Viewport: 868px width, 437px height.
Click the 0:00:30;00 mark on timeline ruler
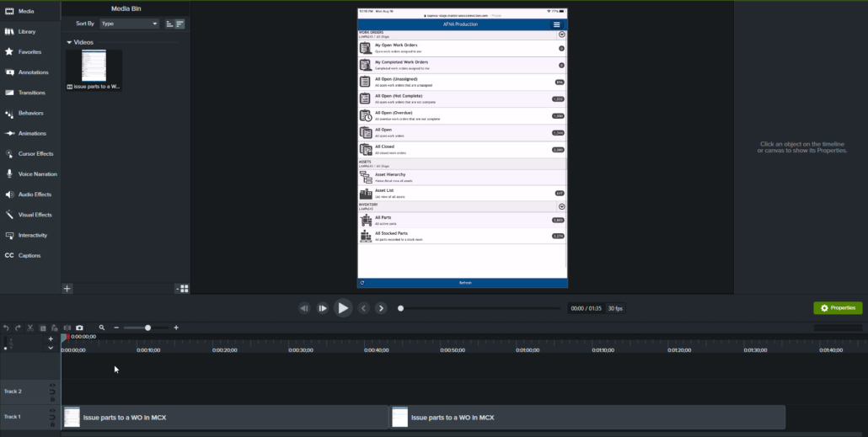click(x=301, y=350)
